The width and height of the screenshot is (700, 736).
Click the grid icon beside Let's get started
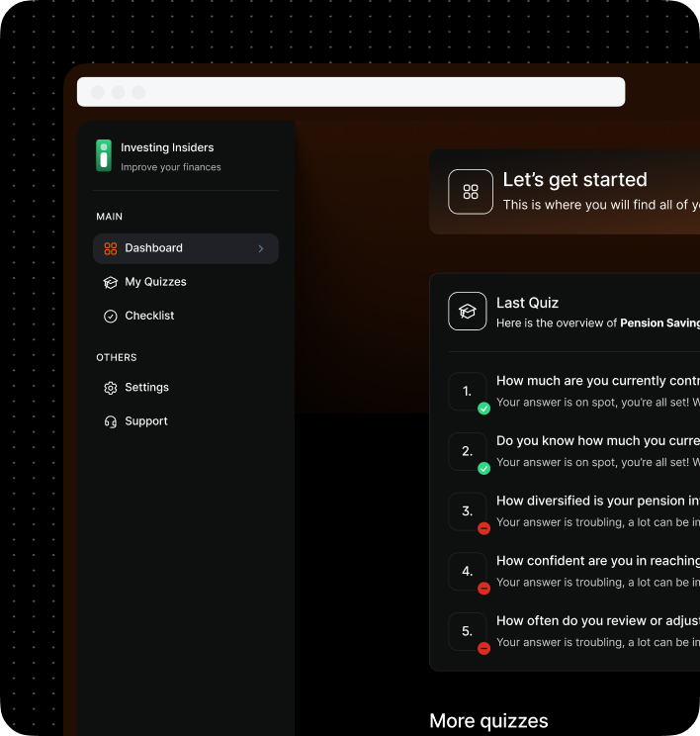[x=471, y=192]
